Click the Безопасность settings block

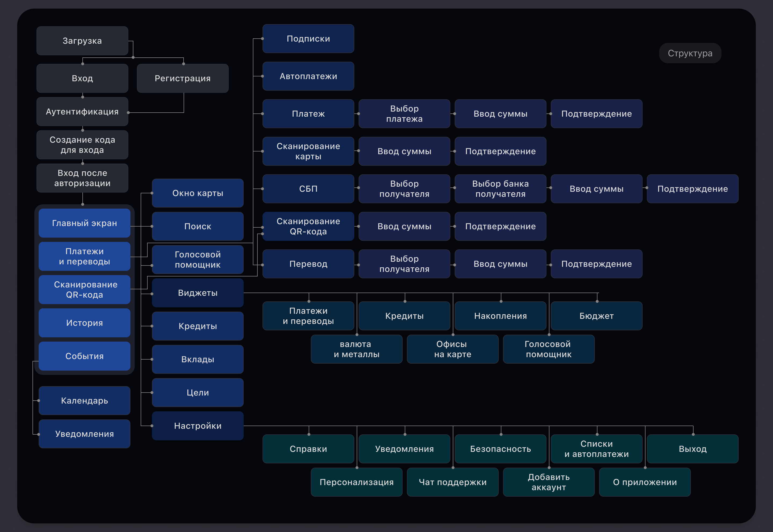500,449
